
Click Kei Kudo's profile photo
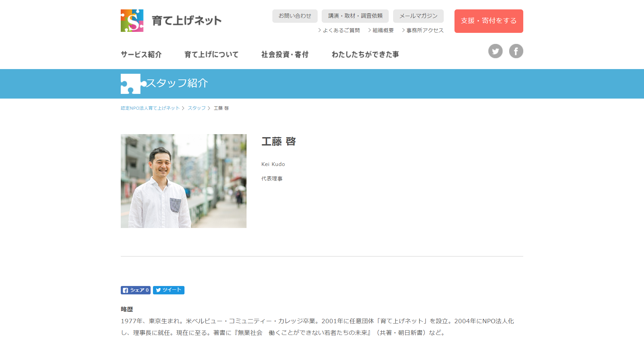point(183,181)
